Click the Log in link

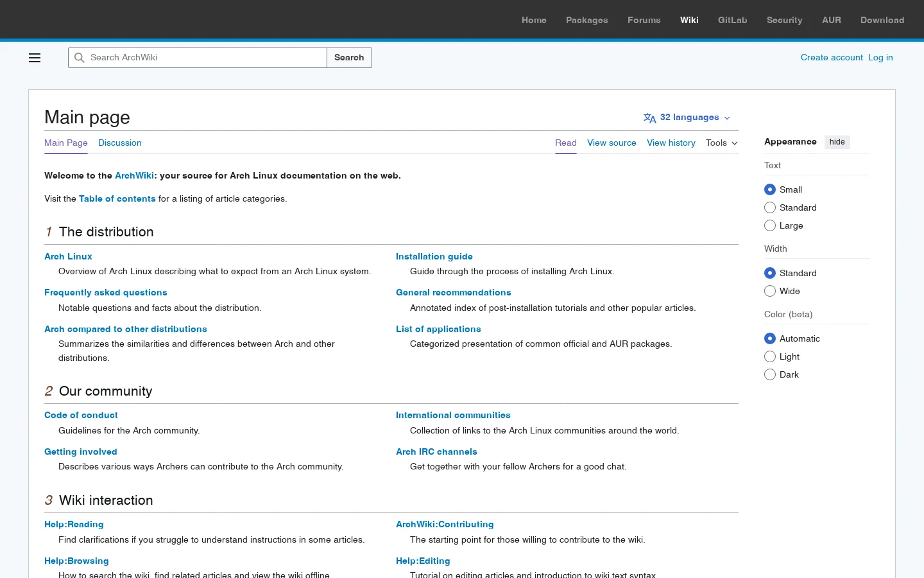coord(880,57)
